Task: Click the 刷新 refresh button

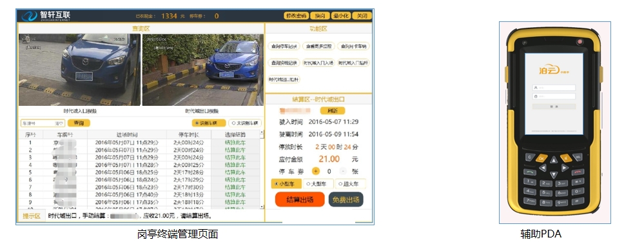Action: 332,110
